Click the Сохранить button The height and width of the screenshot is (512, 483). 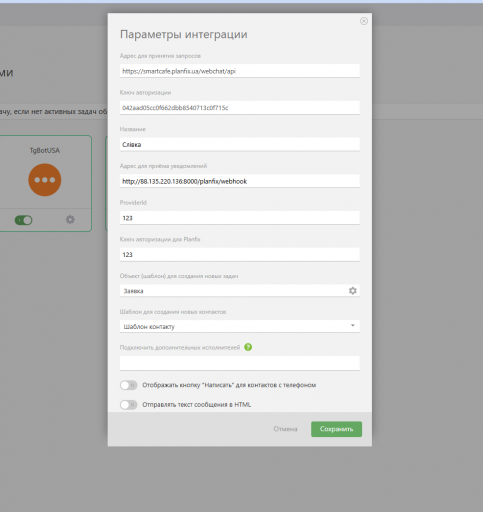[x=336, y=429]
